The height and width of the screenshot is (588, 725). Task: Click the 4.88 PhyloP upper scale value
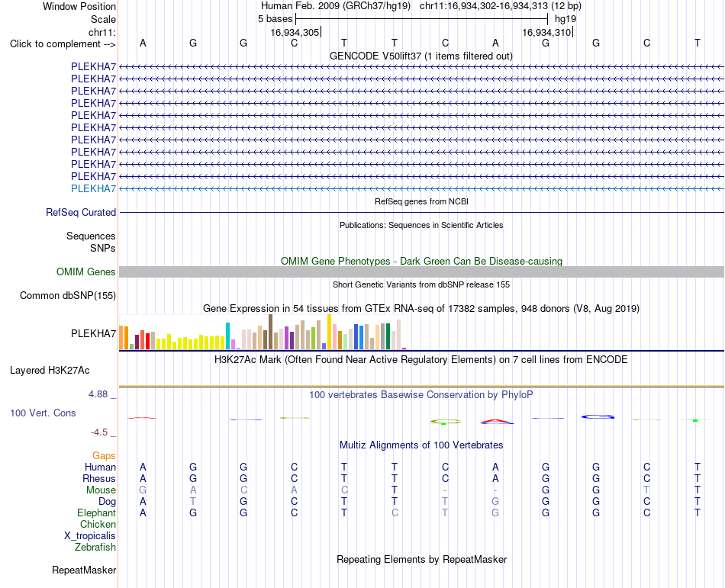tap(98, 394)
